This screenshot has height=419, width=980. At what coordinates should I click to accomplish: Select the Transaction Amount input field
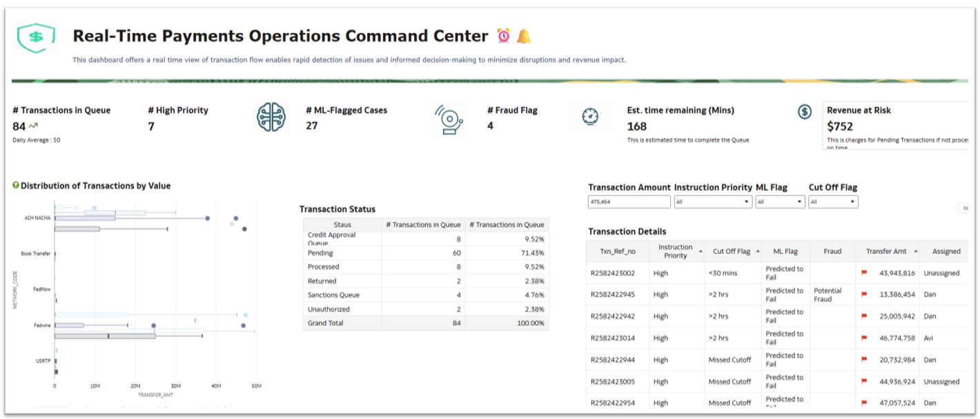pyautogui.click(x=628, y=202)
